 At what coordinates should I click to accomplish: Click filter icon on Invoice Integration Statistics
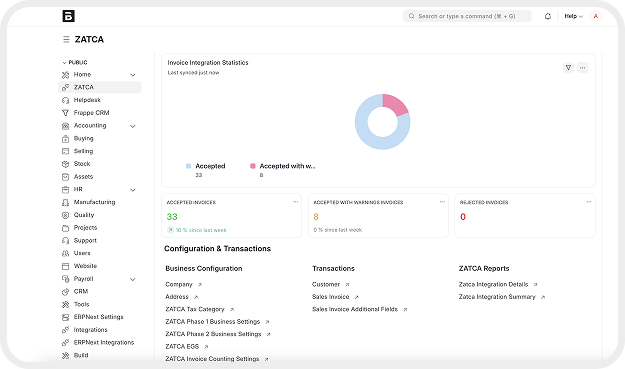tap(568, 68)
